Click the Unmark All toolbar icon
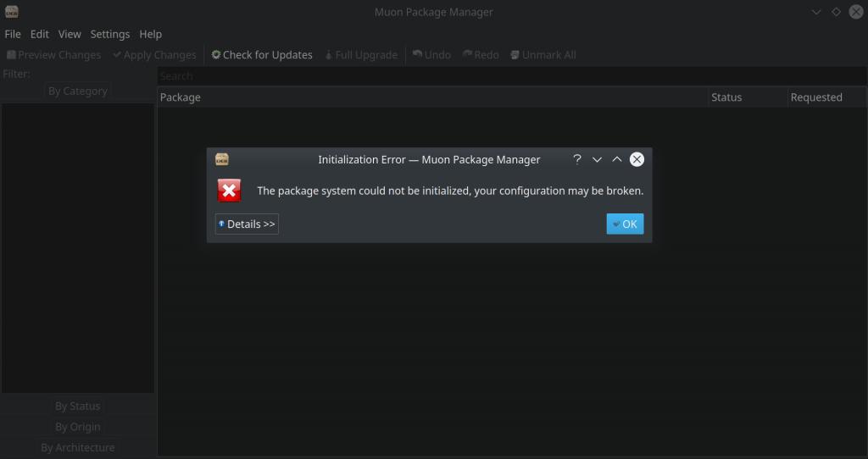Image resolution: width=868 pixels, height=459 pixels. pos(515,55)
